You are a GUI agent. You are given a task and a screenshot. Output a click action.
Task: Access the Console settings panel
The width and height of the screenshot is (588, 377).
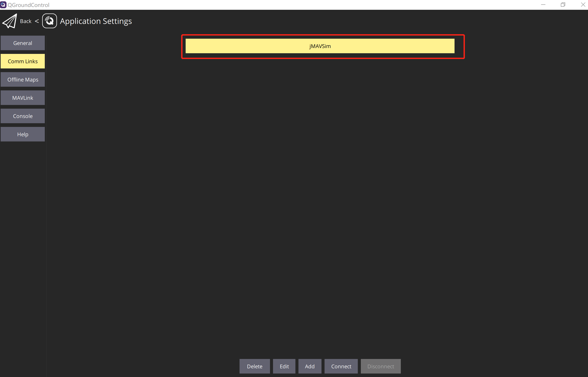click(22, 116)
